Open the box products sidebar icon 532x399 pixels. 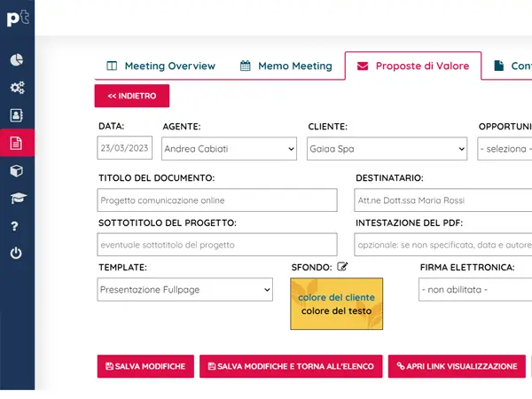[16, 170]
